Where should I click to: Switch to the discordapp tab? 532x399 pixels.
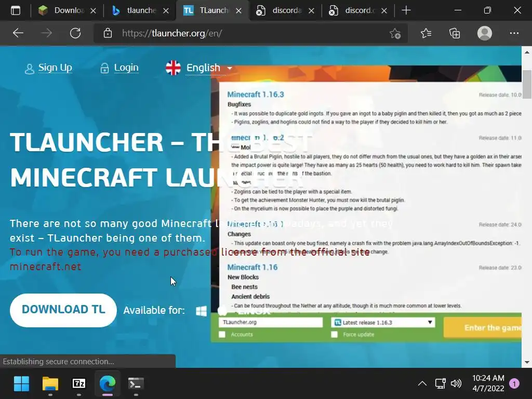click(x=285, y=10)
